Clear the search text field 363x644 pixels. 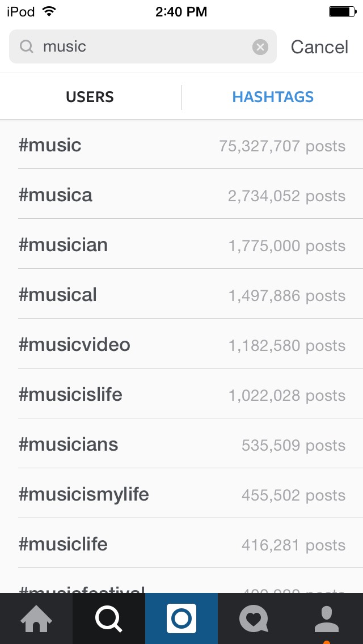pyautogui.click(x=260, y=47)
